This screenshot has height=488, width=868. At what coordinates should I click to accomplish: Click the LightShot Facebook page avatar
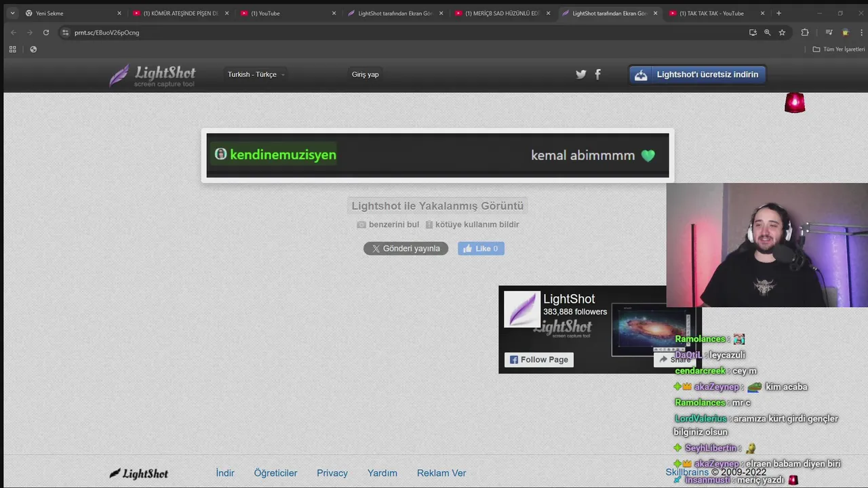tap(522, 309)
